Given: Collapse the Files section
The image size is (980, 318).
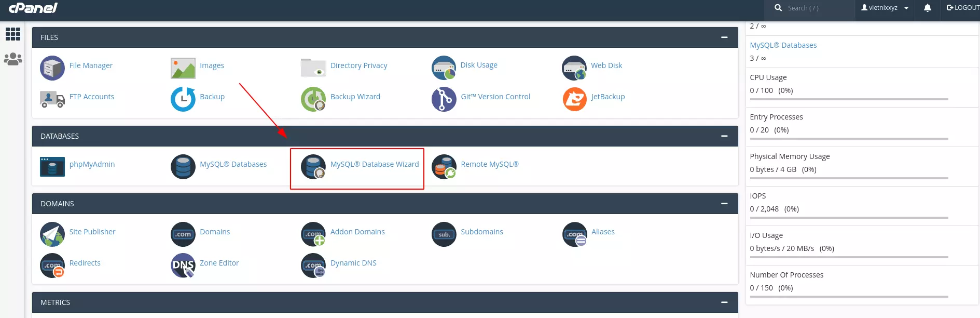Looking at the screenshot, I should pos(724,37).
